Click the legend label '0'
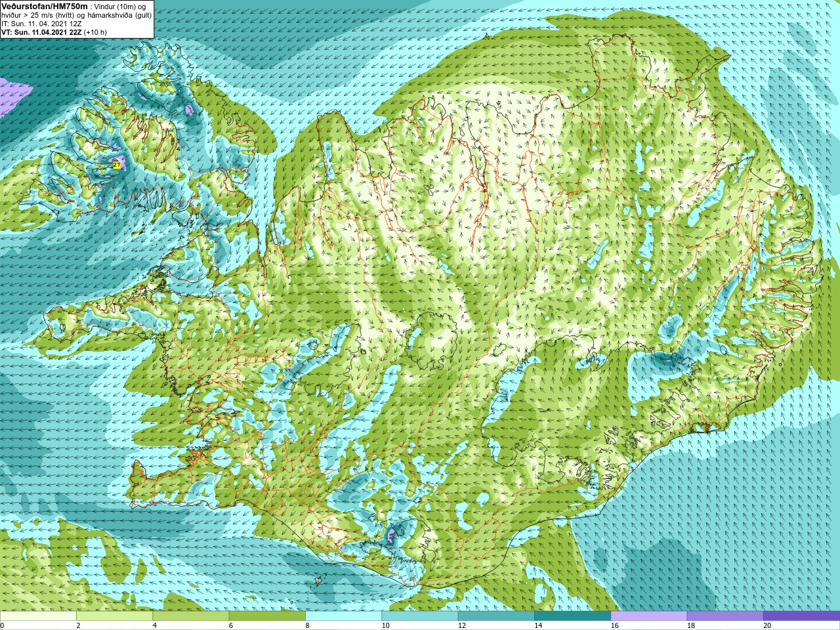This screenshot has height=630, width=840. tap(2, 625)
